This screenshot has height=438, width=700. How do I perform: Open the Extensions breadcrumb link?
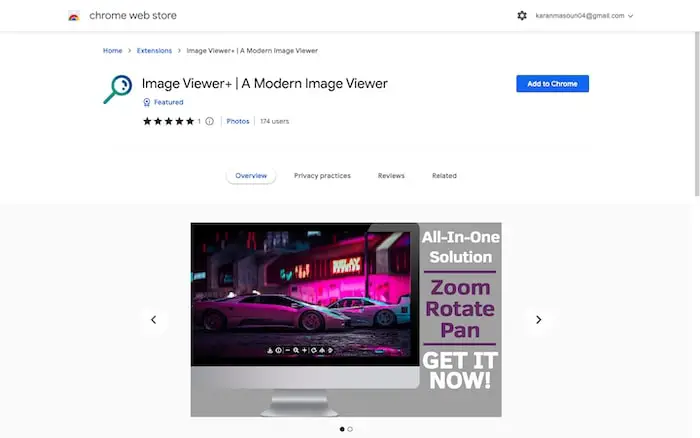click(x=154, y=50)
